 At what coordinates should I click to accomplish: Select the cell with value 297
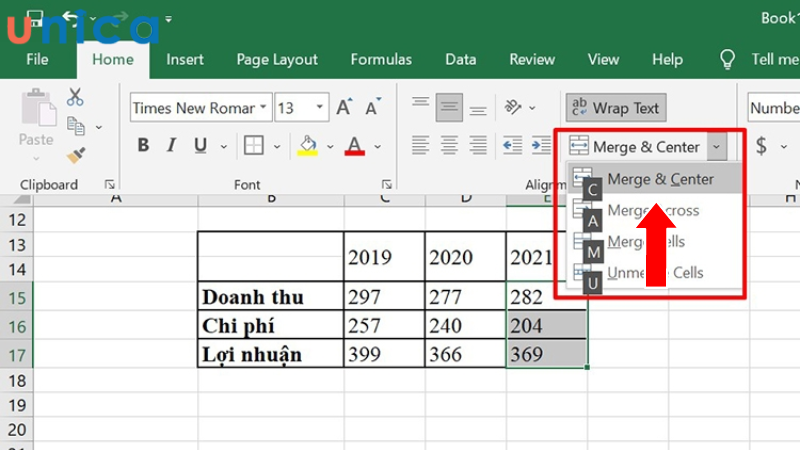coord(384,296)
